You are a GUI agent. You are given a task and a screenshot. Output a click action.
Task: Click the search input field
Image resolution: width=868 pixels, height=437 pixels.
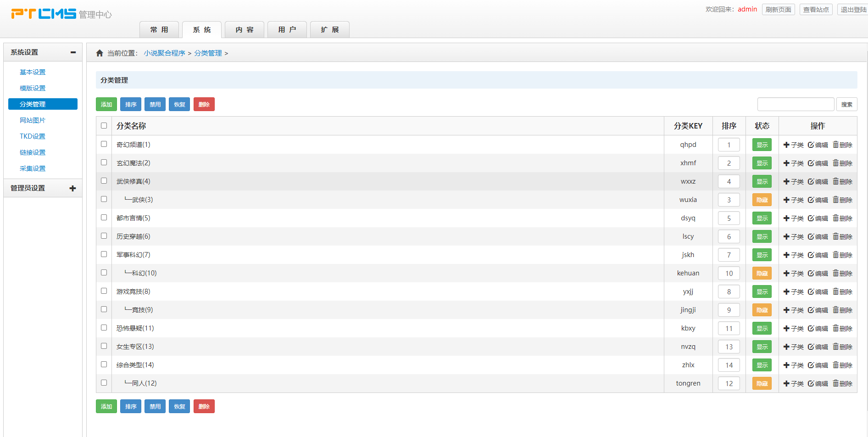[795, 105]
